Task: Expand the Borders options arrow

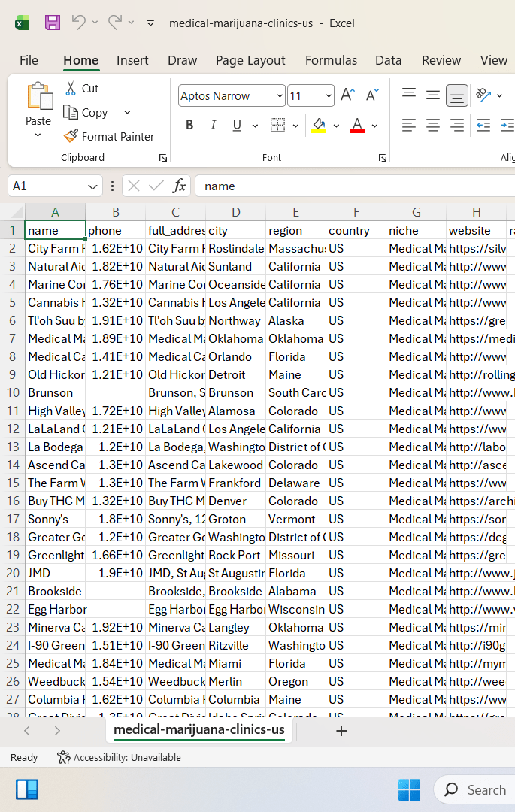Action: click(x=295, y=126)
